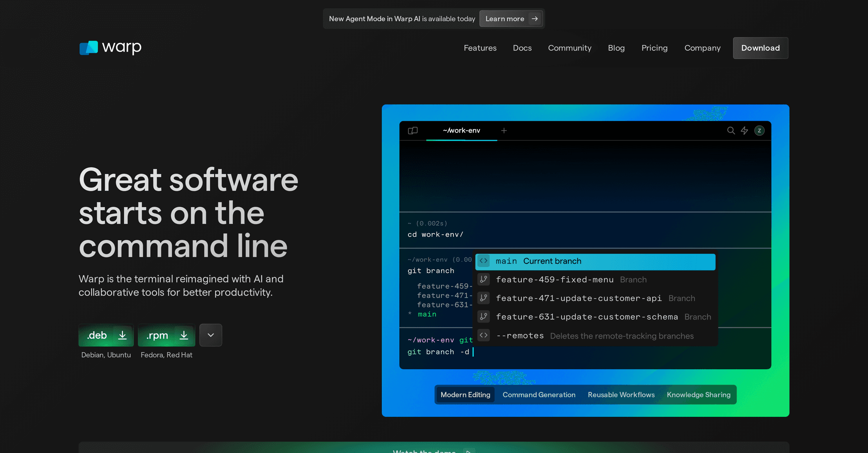Select feature-631-update-customer-schema suggestion
The width and height of the screenshot is (868, 453).
click(x=595, y=317)
